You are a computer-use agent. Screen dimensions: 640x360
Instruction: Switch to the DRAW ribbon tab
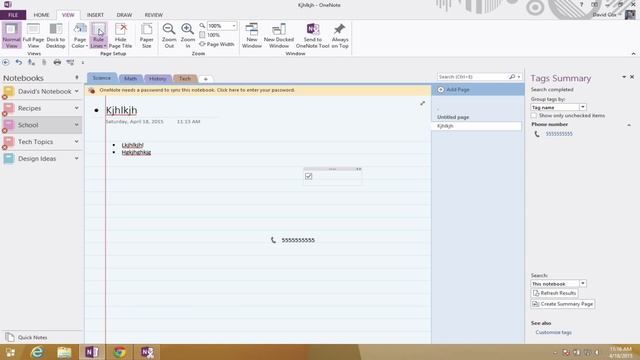[x=124, y=15]
